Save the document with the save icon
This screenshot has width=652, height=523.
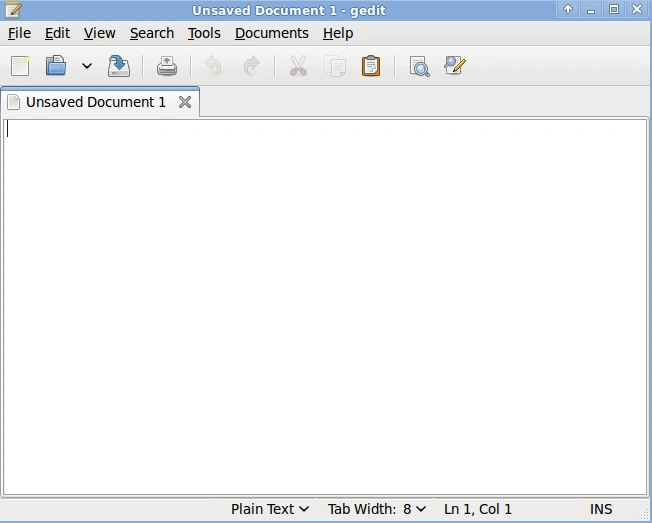[x=119, y=66]
